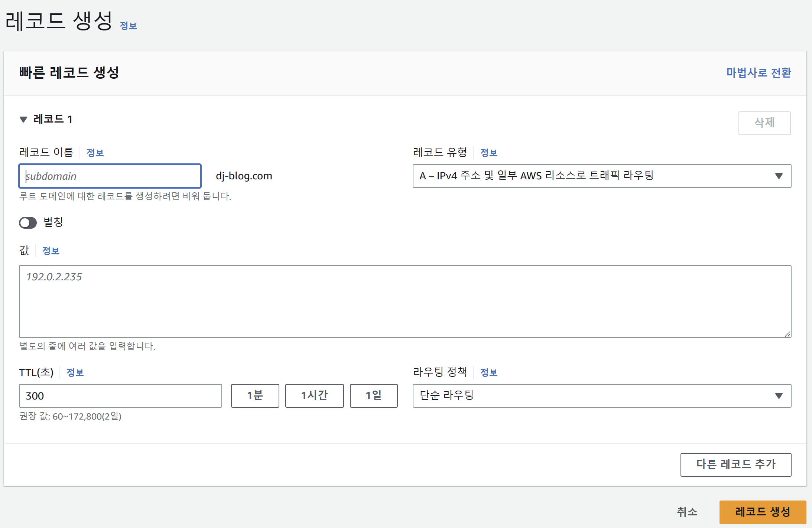The height and width of the screenshot is (528, 812).
Task: Open the 정보 link beside 레코드 유형
Action: pyautogui.click(x=489, y=153)
